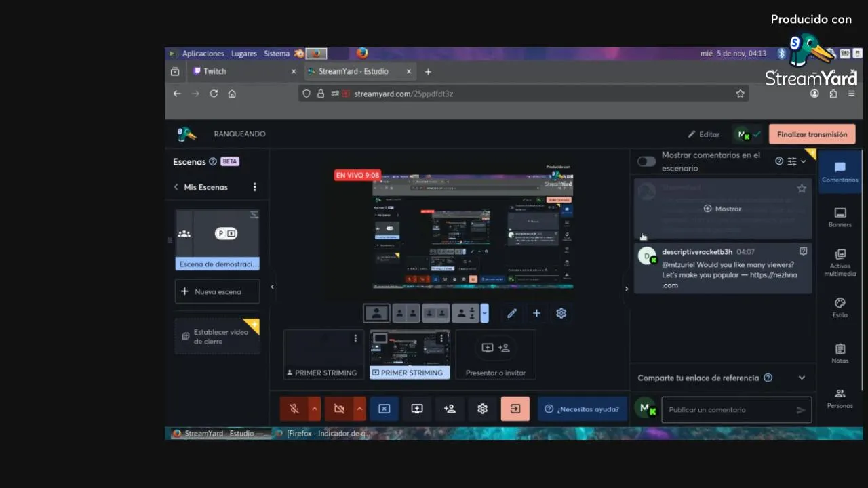
Task: Click the comment action icon on descriptiveracketb3h message
Action: pyautogui.click(x=803, y=251)
